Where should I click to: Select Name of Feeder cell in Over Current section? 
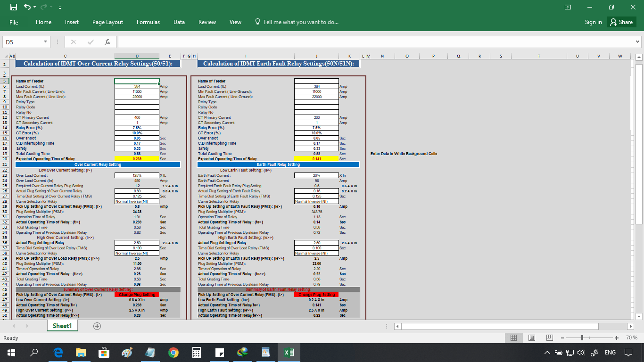click(x=137, y=81)
